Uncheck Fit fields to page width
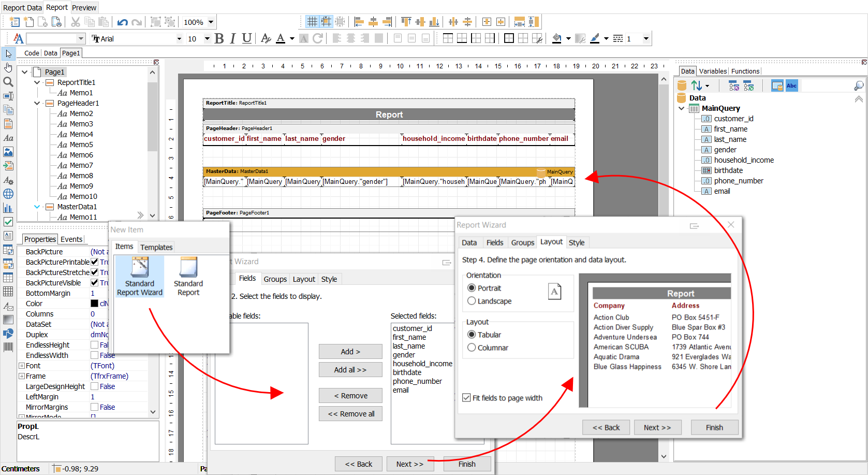 (x=466, y=398)
